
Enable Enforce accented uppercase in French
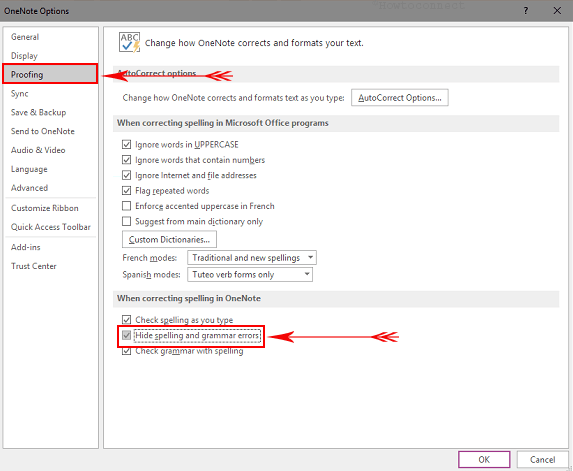[x=126, y=206]
